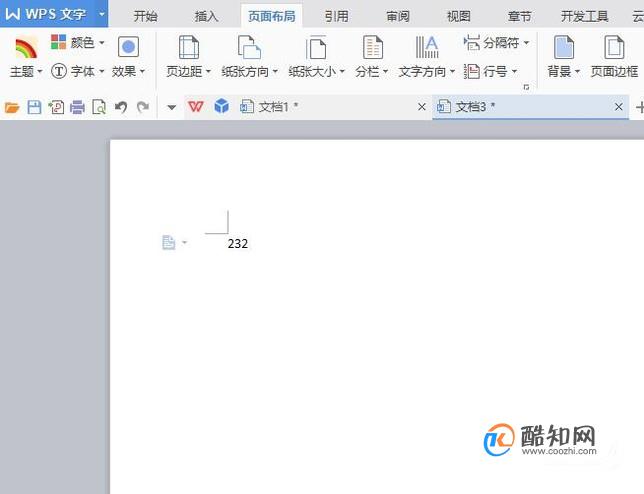Undo the last action
Image resolution: width=644 pixels, height=494 pixels.
[121, 108]
